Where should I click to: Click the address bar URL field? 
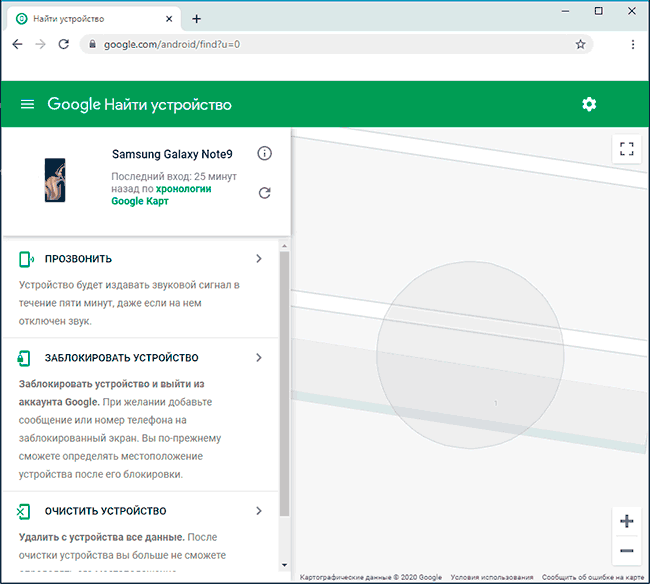pos(336,44)
